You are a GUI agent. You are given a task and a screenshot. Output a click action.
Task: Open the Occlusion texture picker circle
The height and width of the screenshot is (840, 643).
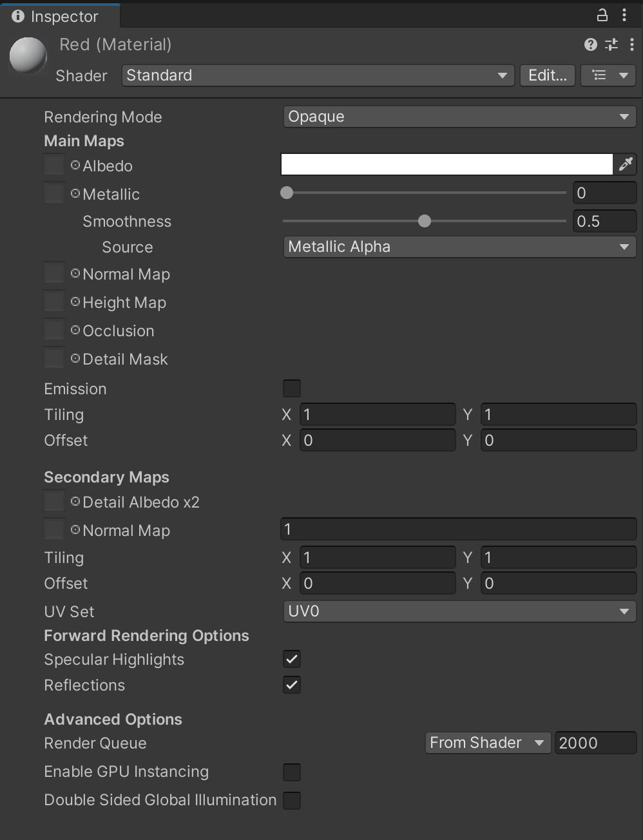click(75, 330)
